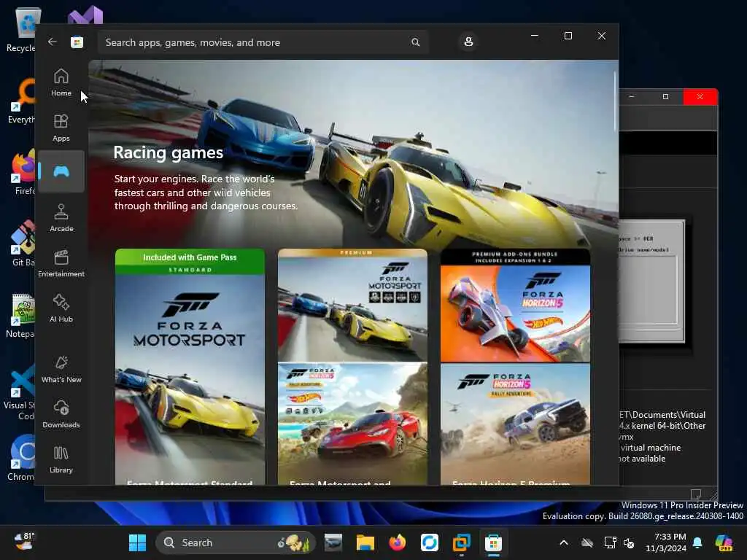Maximize the Microsoft Store window
747x560 pixels.
coord(568,36)
